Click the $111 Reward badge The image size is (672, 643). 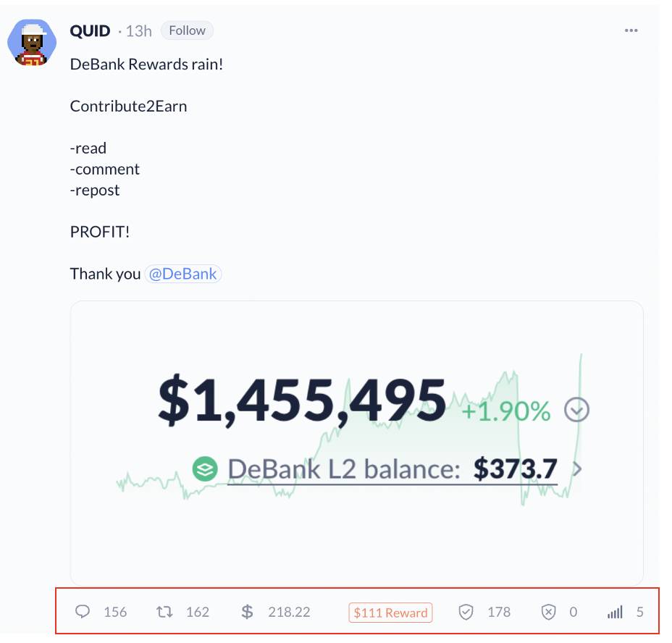click(x=390, y=613)
